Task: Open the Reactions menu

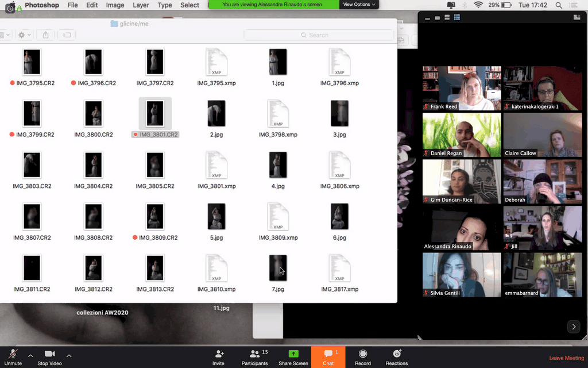Action: coord(397,355)
